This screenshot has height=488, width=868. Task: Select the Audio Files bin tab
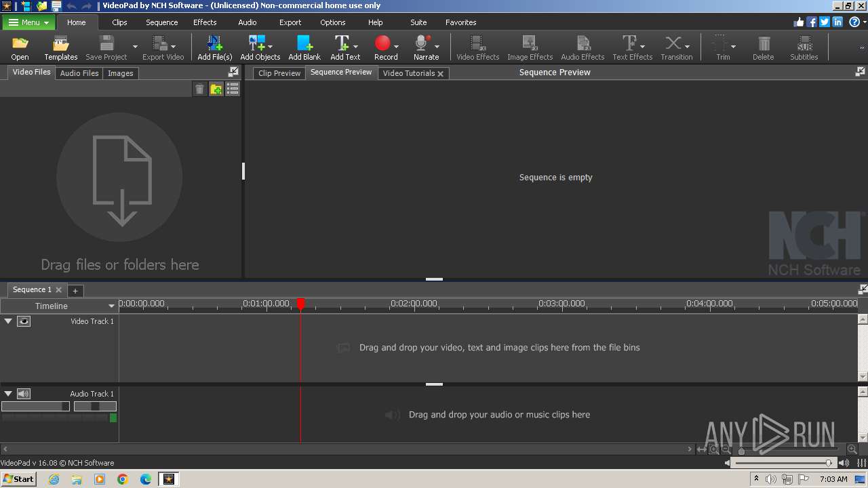(79, 73)
